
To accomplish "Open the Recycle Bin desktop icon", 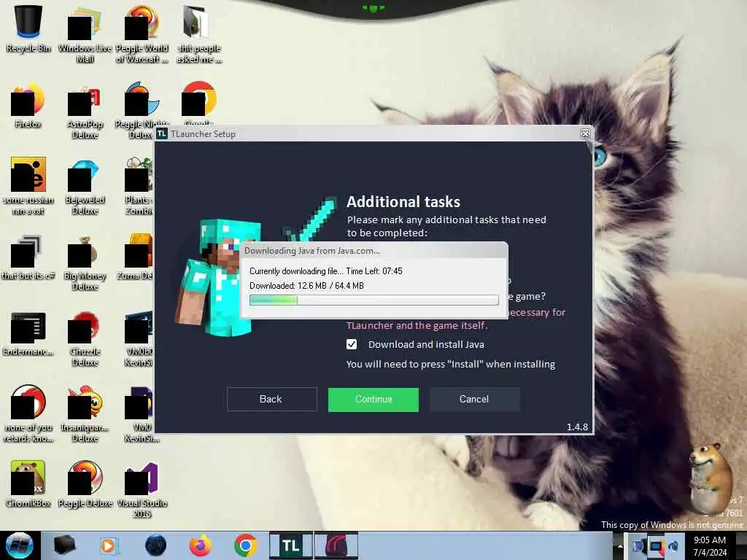I will pos(28,28).
